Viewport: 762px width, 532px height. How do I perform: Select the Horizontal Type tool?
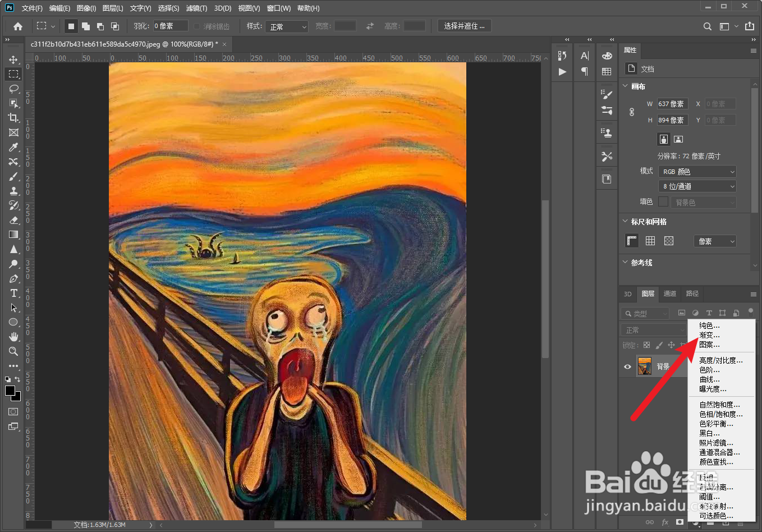coord(14,293)
